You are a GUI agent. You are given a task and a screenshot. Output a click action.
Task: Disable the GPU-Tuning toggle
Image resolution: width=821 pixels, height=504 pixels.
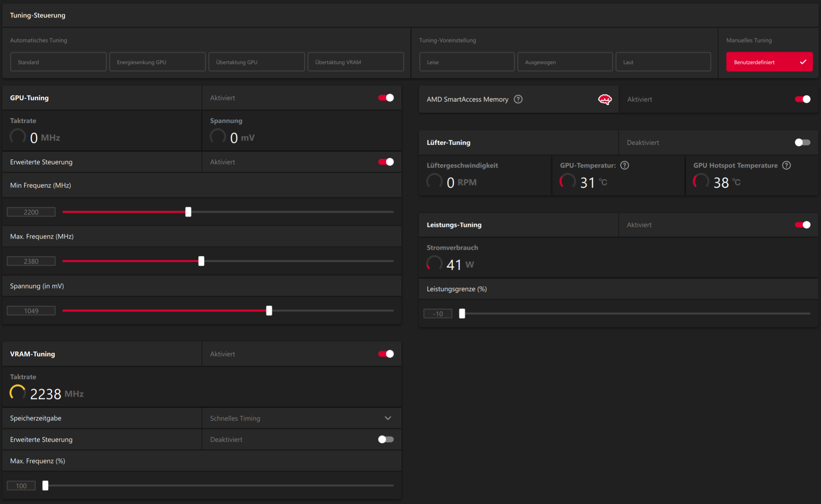point(386,98)
